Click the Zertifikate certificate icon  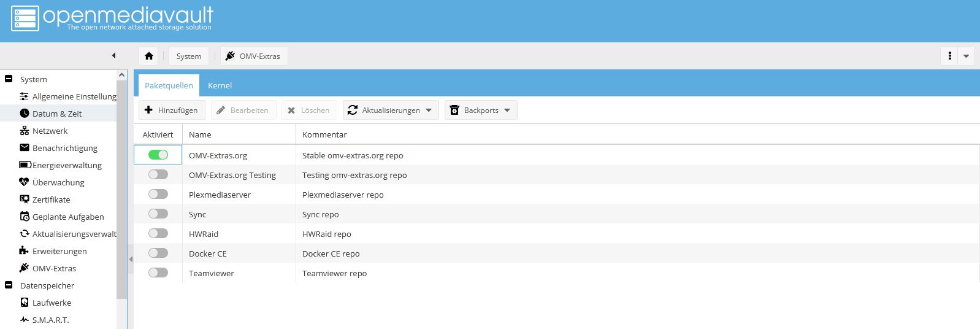click(25, 199)
